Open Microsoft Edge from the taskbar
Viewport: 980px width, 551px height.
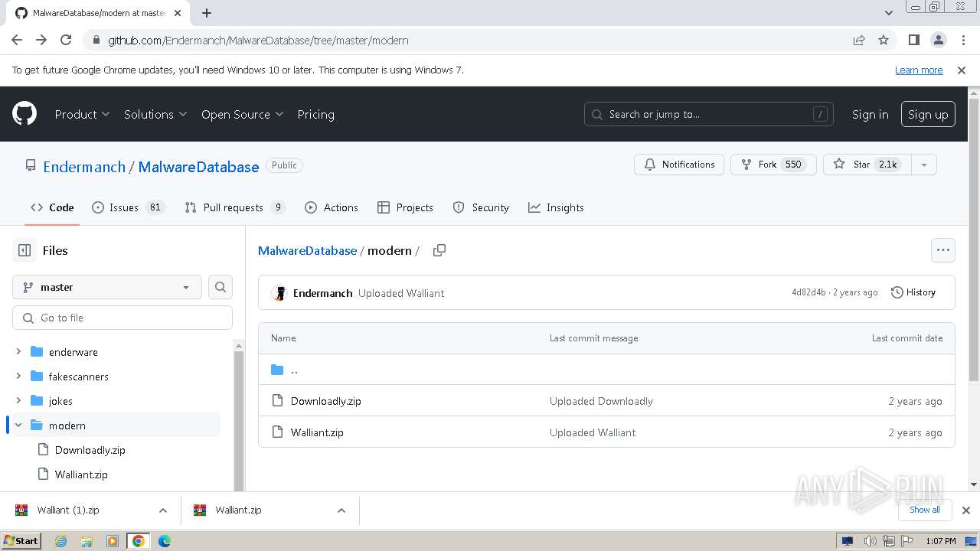coord(164,541)
